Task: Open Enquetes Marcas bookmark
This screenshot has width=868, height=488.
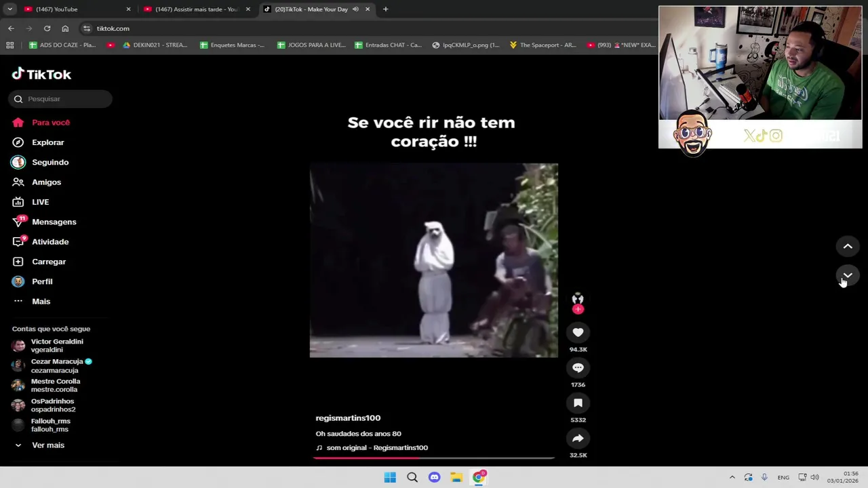Action: [232, 45]
